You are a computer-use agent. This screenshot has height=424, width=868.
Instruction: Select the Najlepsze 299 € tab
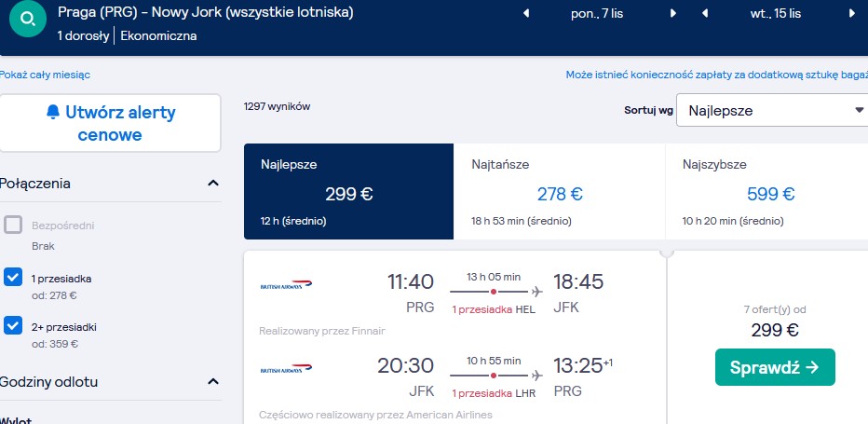[x=348, y=192]
